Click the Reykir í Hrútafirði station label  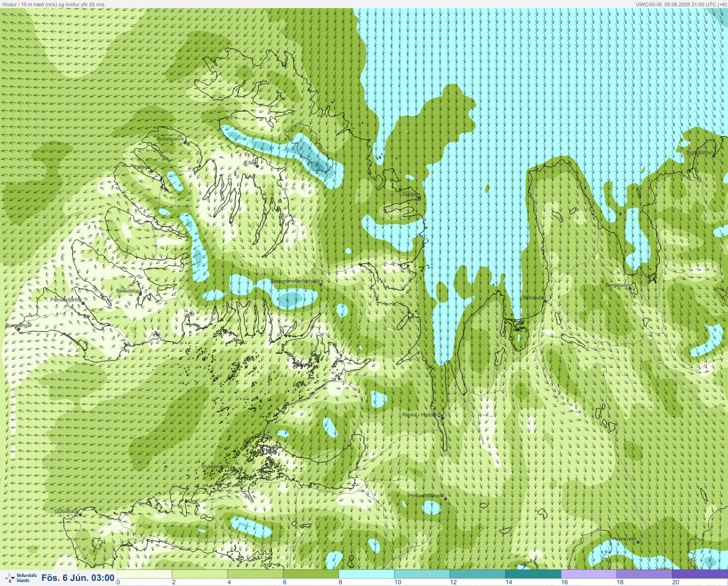click(x=421, y=415)
